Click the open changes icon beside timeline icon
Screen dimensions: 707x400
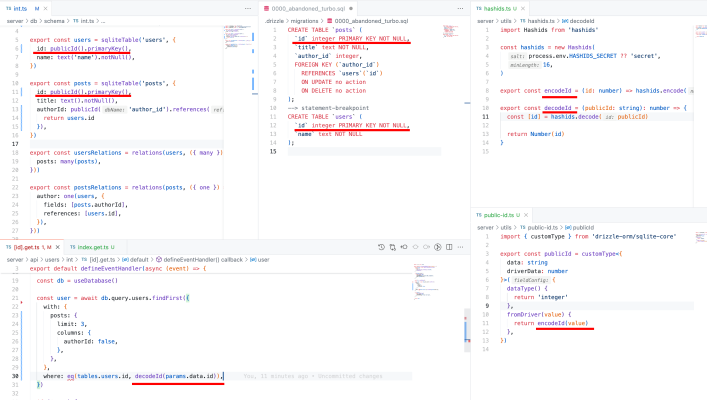click(393, 247)
